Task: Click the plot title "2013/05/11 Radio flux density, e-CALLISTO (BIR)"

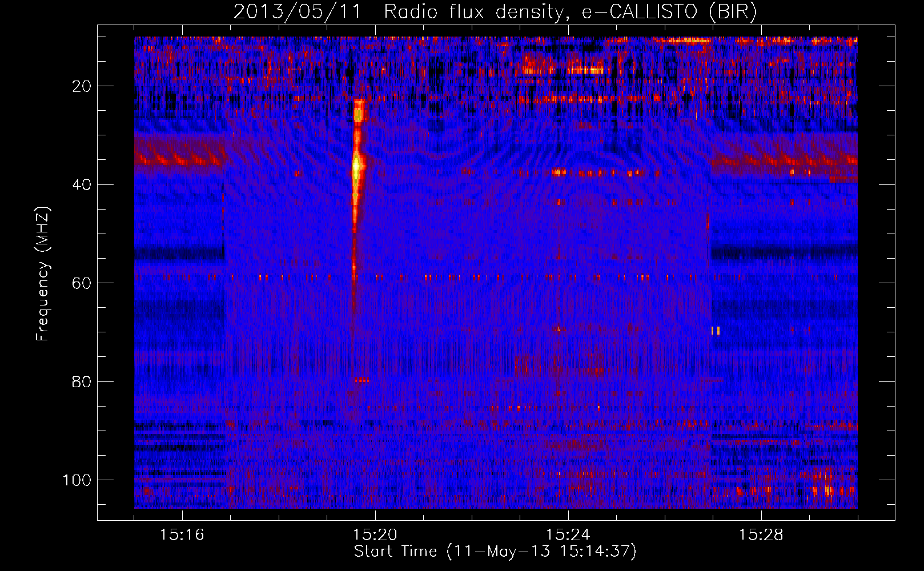Action: click(x=495, y=11)
